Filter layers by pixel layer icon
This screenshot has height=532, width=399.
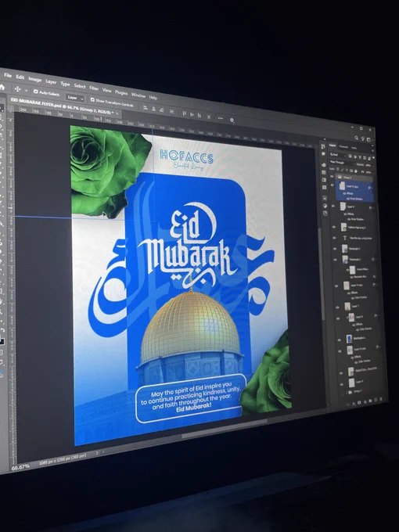tap(350, 156)
